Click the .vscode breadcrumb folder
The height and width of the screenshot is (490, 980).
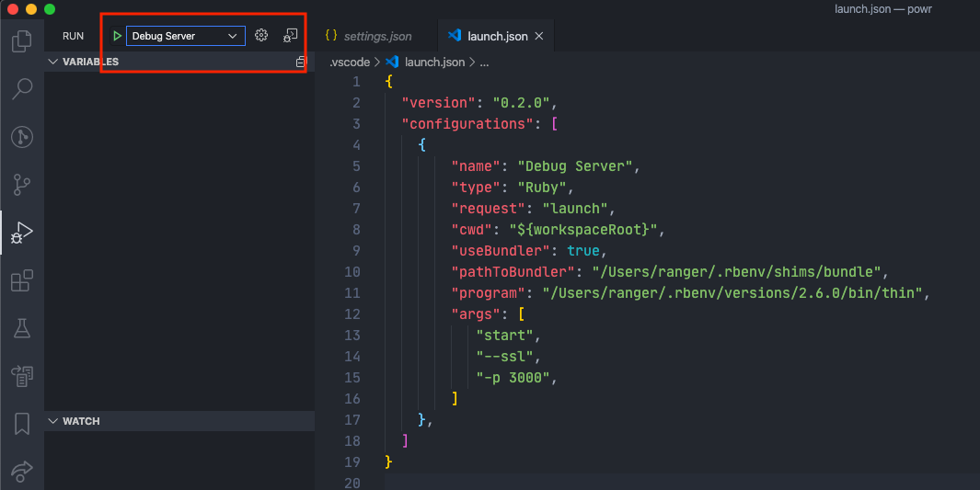tap(350, 62)
